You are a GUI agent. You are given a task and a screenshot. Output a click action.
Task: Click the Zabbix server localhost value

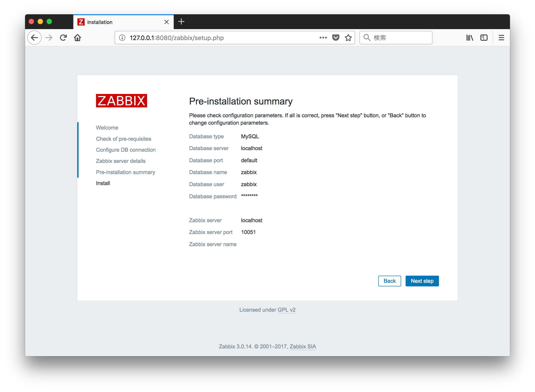click(x=252, y=220)
